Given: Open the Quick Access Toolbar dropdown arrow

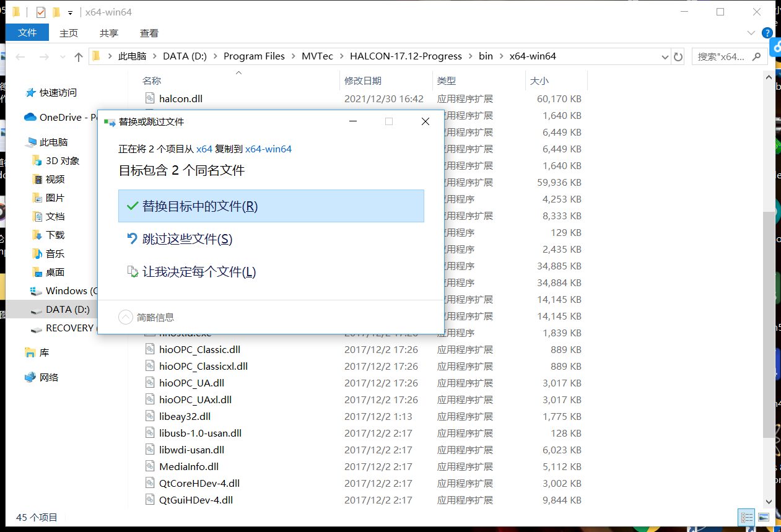Looking at the screenshot, I should [70, 12].
